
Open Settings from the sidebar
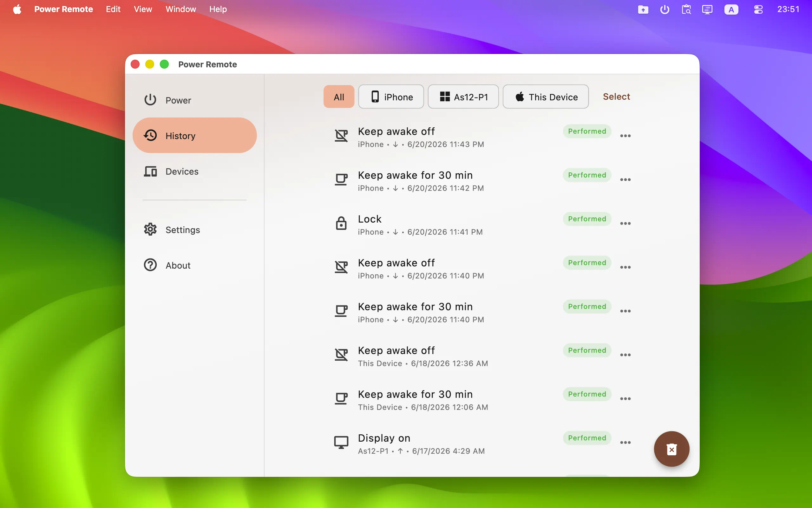pyautogui.click(x=195, y=230)
